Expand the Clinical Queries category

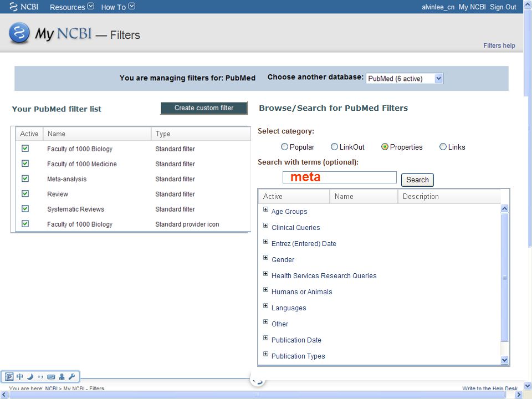(265, 226)
